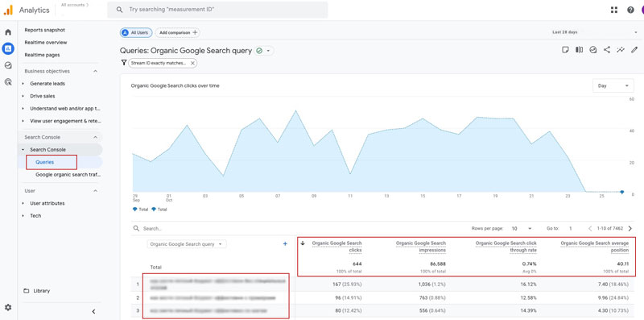Image resolution: width=644 pixels, height=320 pixels.
Task: Click the Go to page number field
Action: point(571,228)
